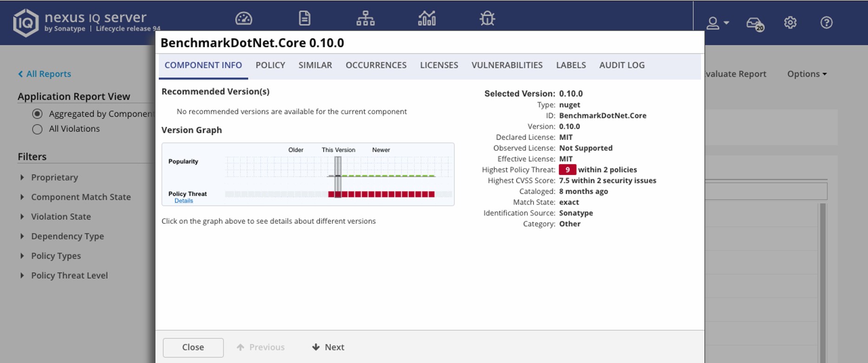Screen dimensions: 868x363
Task: Switch to the Similar tab
Action: pos(315,65)
